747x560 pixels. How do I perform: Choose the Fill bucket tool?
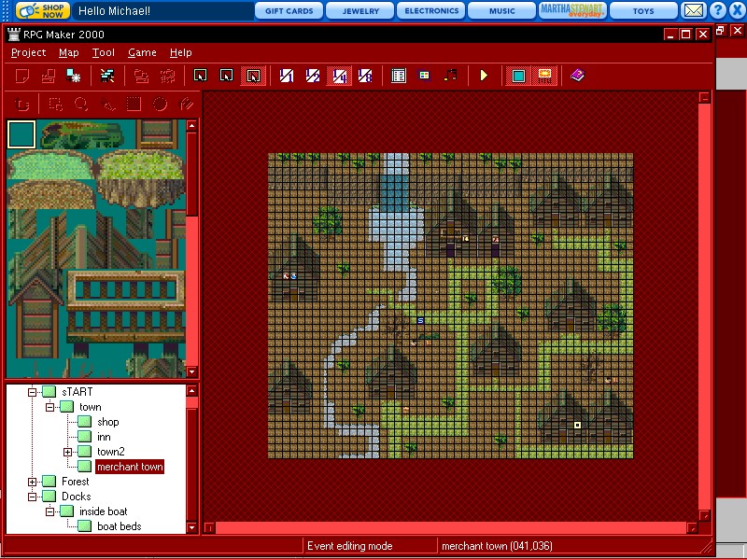tap(186, 104)
